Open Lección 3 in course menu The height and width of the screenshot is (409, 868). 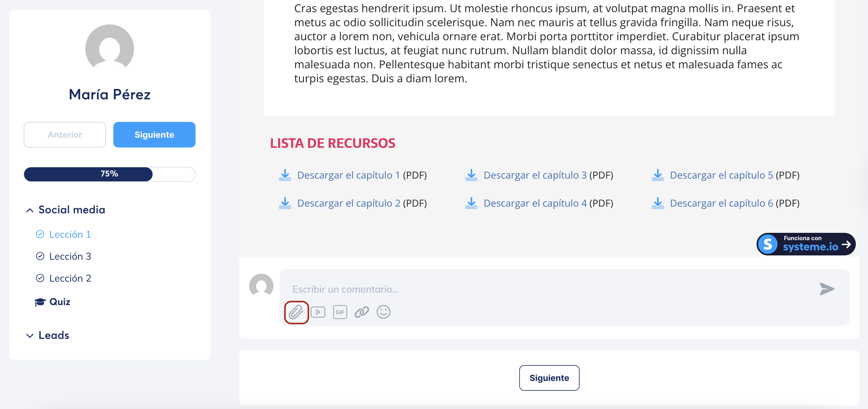70,256
